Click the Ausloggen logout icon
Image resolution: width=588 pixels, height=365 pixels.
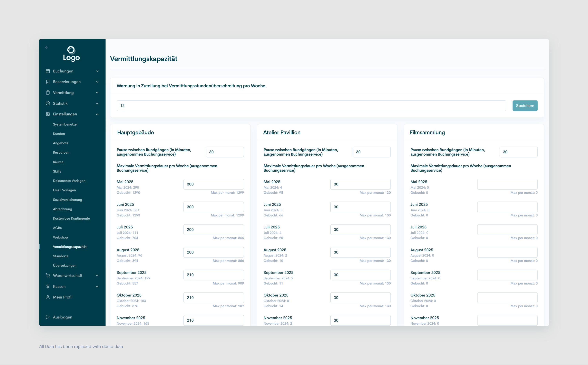coord(48,317)
